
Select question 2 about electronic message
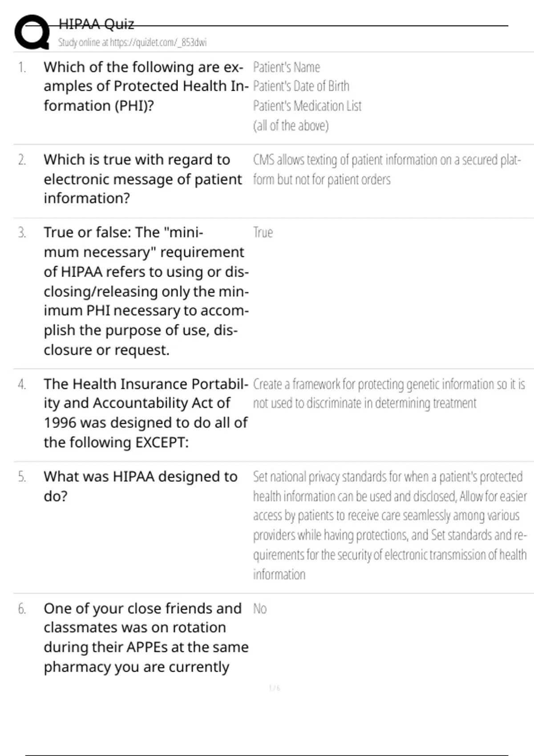(x=142, y=179)
